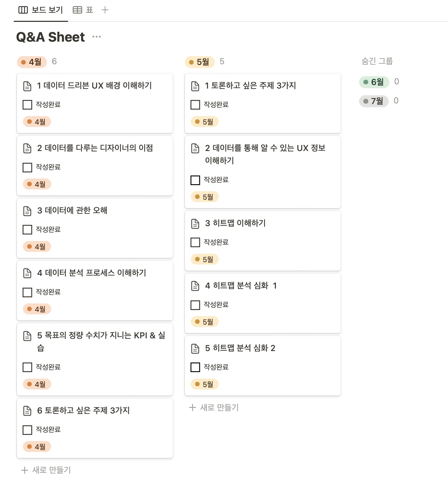Open the '4월' group header options
The image size is (448, 489).
[32, 62]
